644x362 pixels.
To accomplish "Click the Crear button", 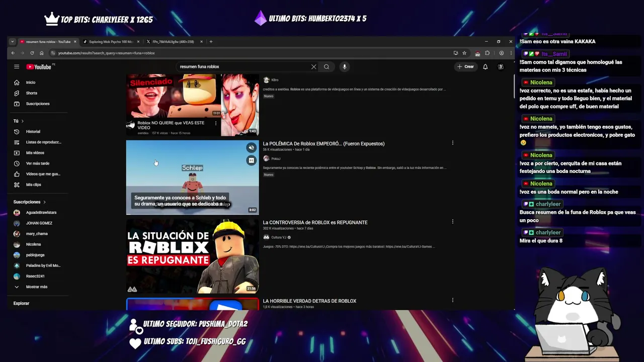I will pos(465,66).
